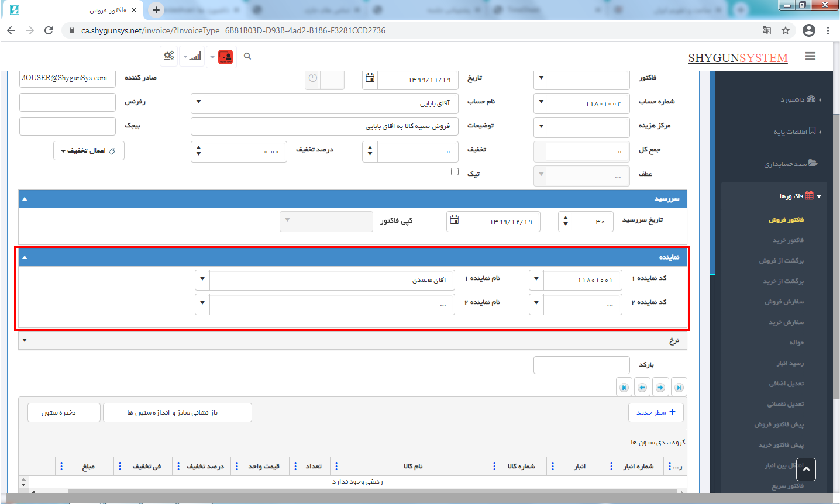
Task: Open the hamburger menu next to SHYGUNSYSTEM
Action: click(810, 57)
